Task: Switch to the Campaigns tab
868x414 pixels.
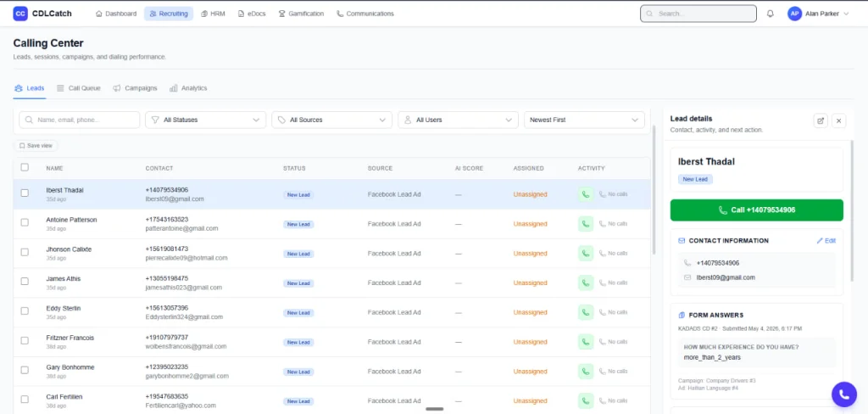Action: coord(136,88)
